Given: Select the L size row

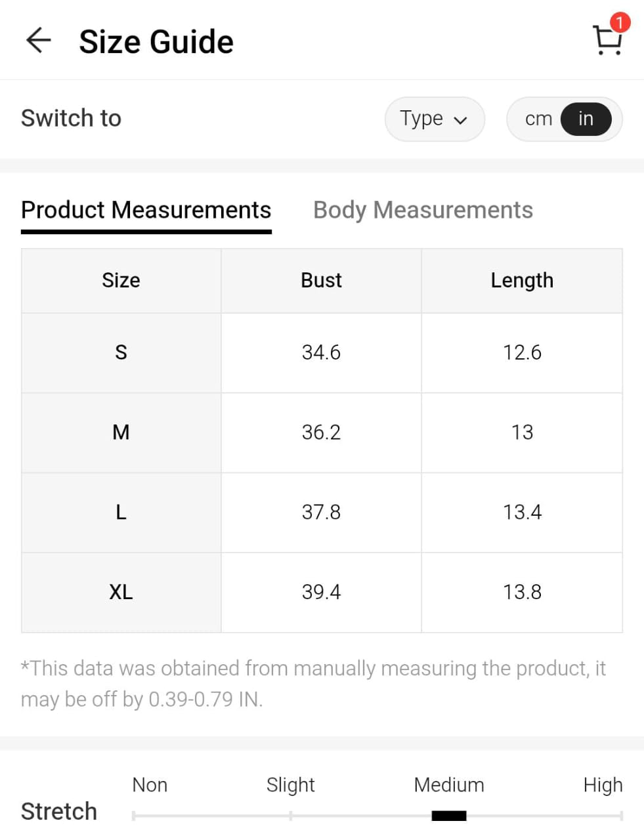Looking at the screenshot, I should pyautogui.click(x=121, y=513).
